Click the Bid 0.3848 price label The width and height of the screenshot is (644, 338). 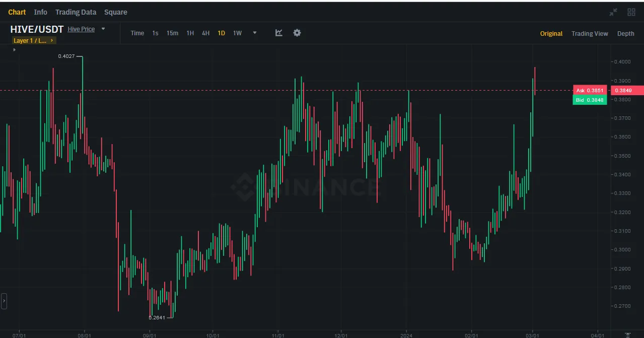590,100
